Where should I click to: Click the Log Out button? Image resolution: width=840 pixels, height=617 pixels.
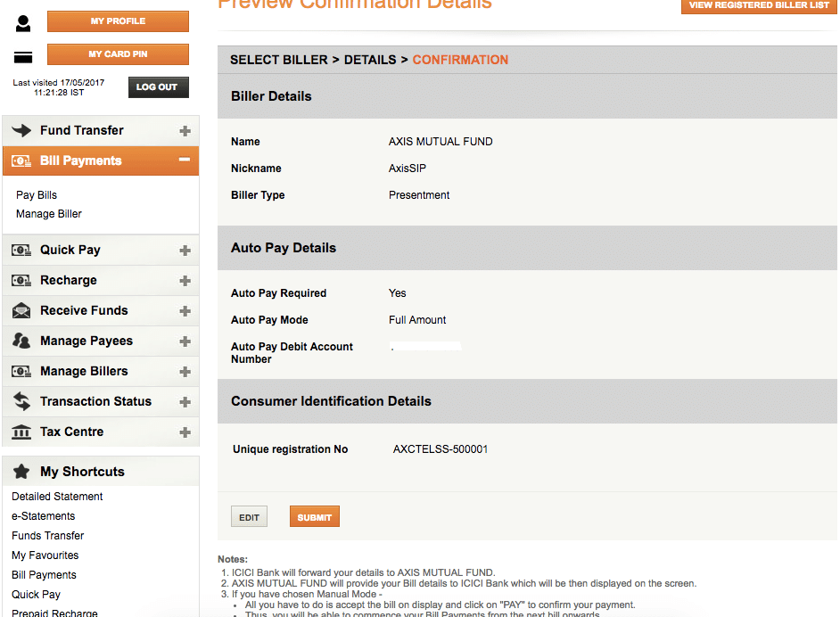pyautogui.click(x=158, y=86)
